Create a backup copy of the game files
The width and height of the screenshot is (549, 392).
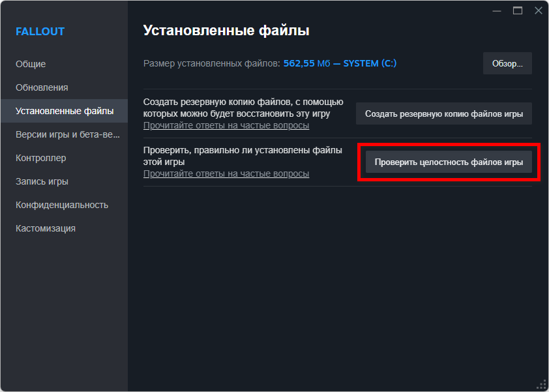(x=444, y=113)
